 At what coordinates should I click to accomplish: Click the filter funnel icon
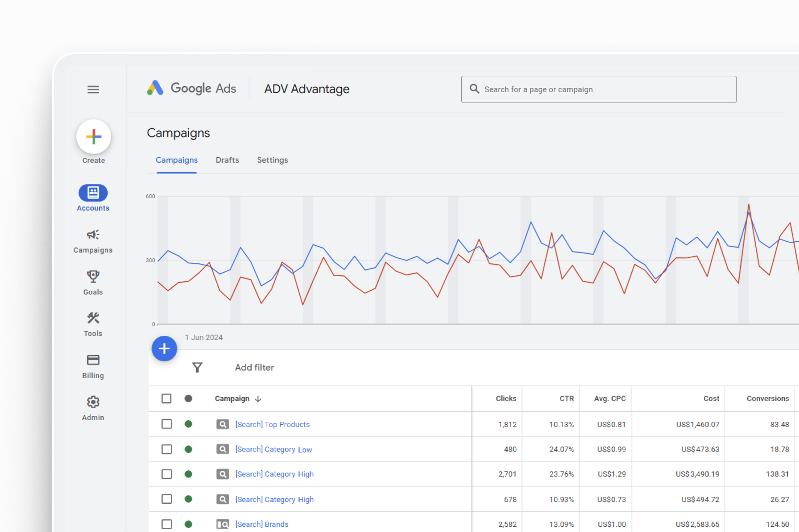point(197,367)
